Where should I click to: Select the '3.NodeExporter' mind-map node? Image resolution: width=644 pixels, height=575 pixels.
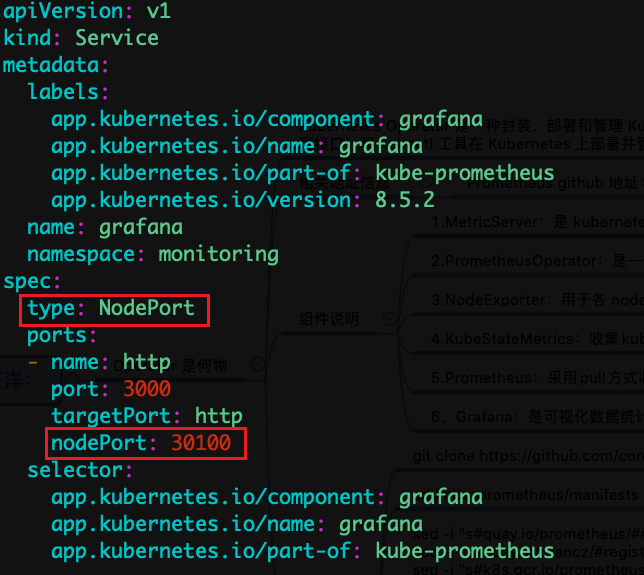click(x=537, y=300)
